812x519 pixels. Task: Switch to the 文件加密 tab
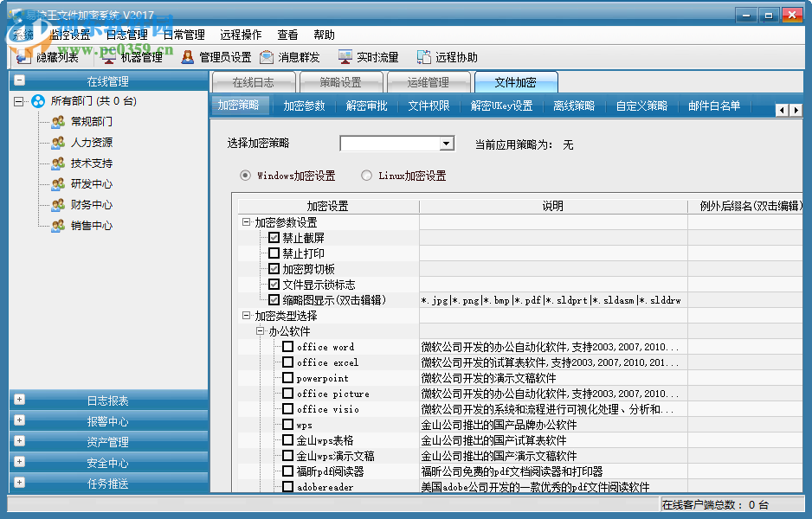click(516, 82)
